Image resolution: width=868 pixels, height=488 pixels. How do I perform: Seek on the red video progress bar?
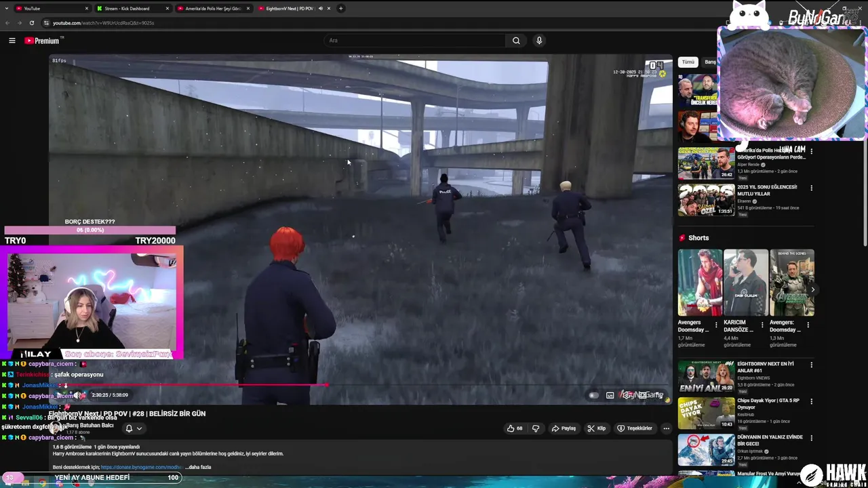[359, 385]
